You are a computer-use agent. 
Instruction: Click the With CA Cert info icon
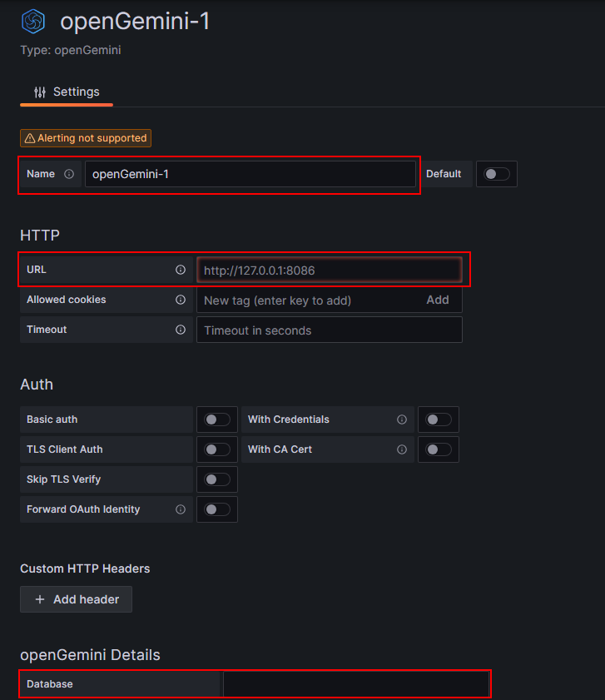[x=402, y=449]
